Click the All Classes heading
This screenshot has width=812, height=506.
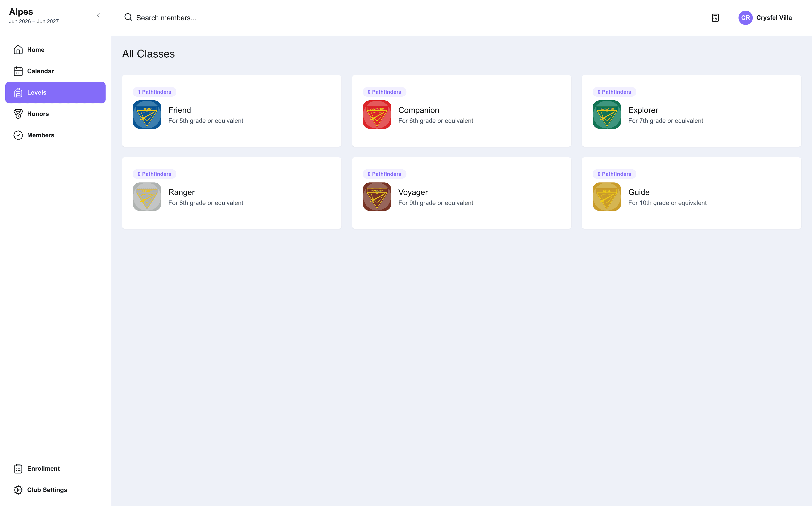click(x=148, y=54)
